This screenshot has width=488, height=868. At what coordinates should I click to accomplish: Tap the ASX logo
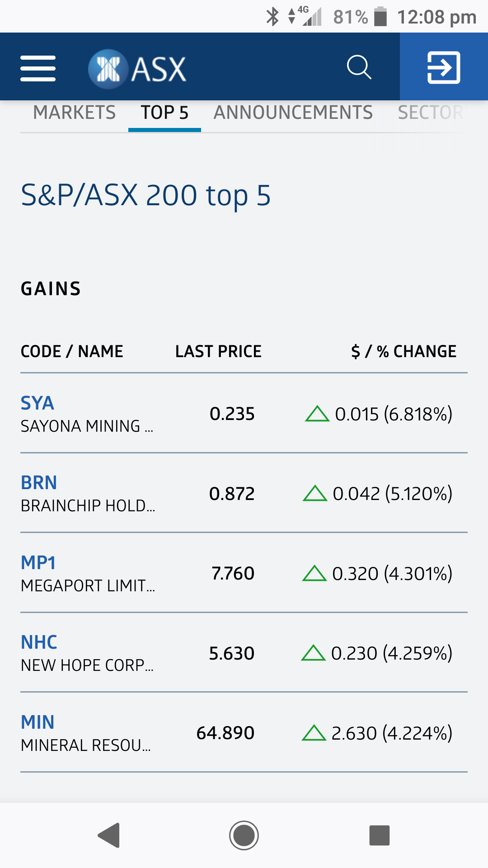click(137, 69)
